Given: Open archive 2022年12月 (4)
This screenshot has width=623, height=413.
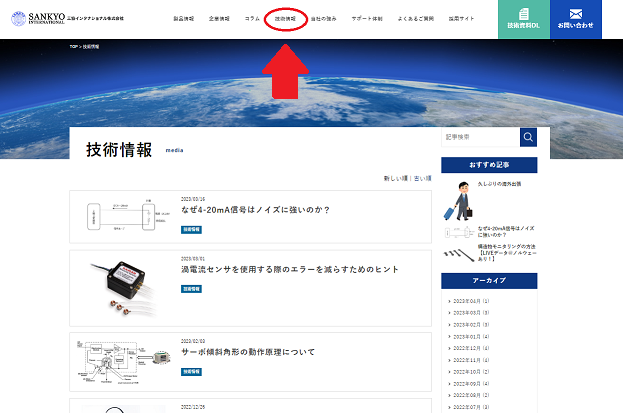Looking at the screenshot, I should coord(471,348).
